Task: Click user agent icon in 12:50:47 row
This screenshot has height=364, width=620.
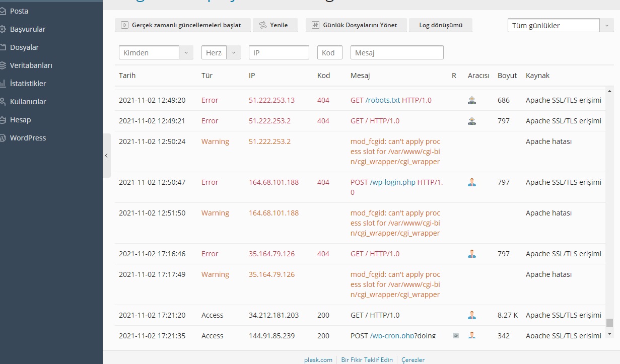Action: coord(472,182)
